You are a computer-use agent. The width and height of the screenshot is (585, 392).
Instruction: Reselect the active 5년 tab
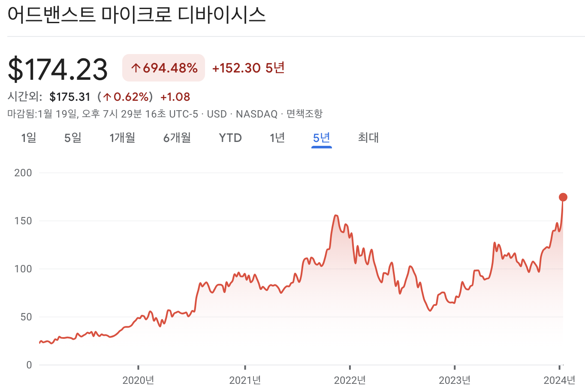click(x=321, y=138)
